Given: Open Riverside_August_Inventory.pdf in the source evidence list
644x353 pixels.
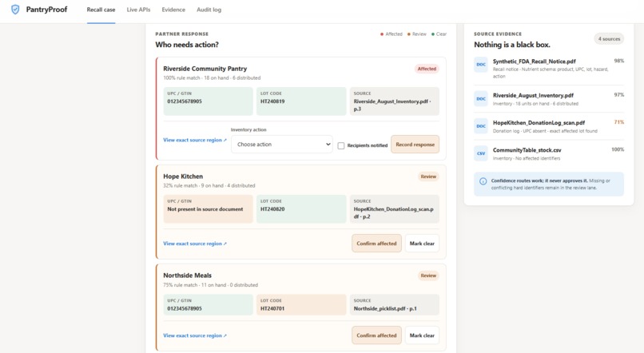Looking at the screenshot, I should coord(549,99).
